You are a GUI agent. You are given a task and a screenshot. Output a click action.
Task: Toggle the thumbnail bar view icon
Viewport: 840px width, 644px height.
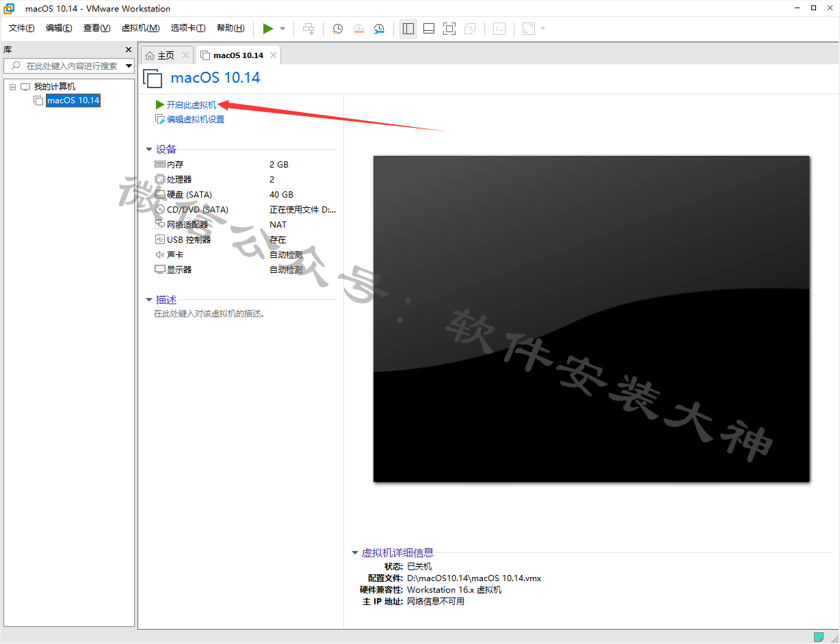[x=429, y=29]
